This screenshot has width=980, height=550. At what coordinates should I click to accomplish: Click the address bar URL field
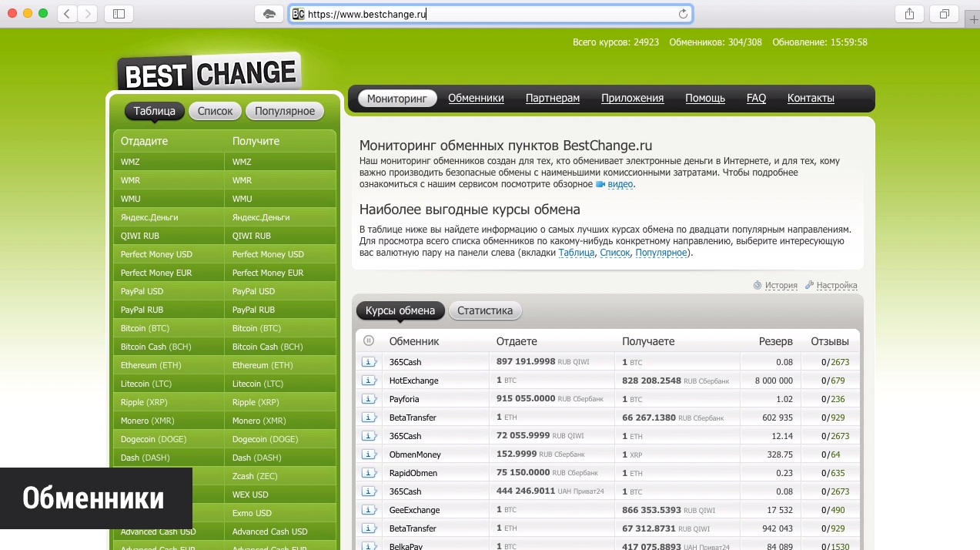pyautogui.click(x=490, y=14)
